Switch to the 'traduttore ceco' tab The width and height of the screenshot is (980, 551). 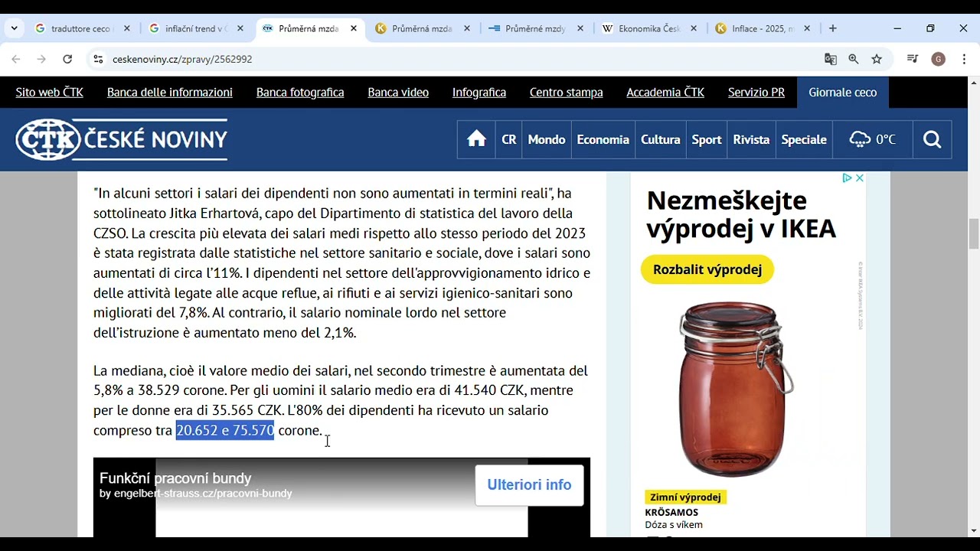coord(84,28)
